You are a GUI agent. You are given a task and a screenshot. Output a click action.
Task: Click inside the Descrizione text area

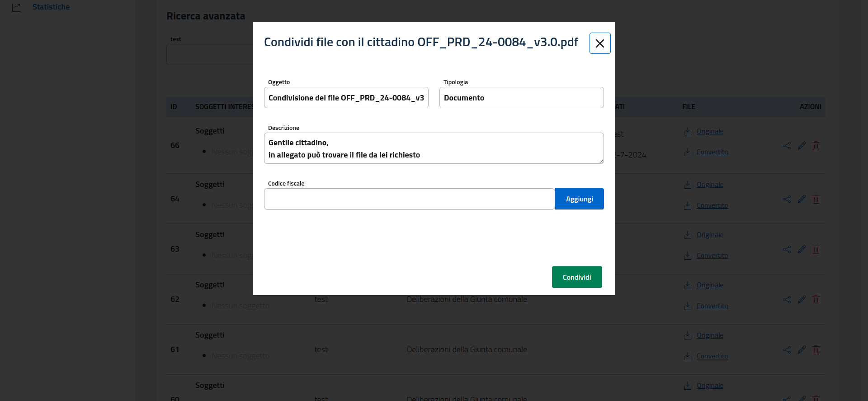(434, 148)
